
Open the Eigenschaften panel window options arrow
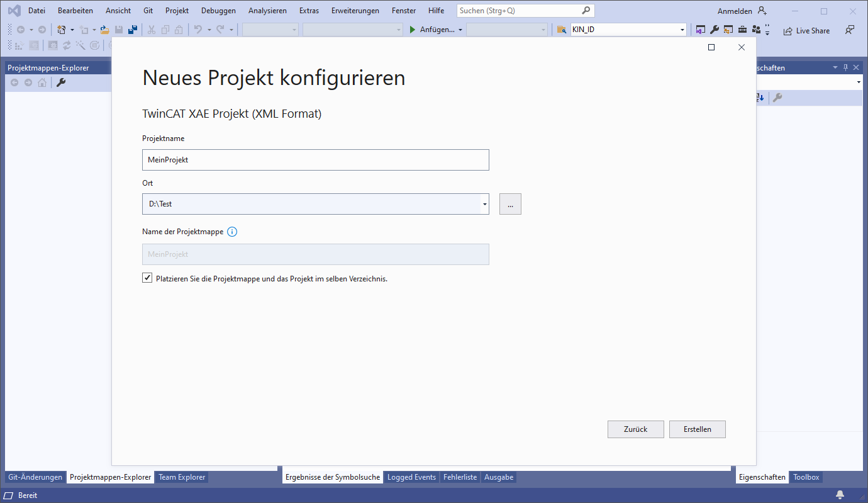pyautogui.click(x=835, y=67)
